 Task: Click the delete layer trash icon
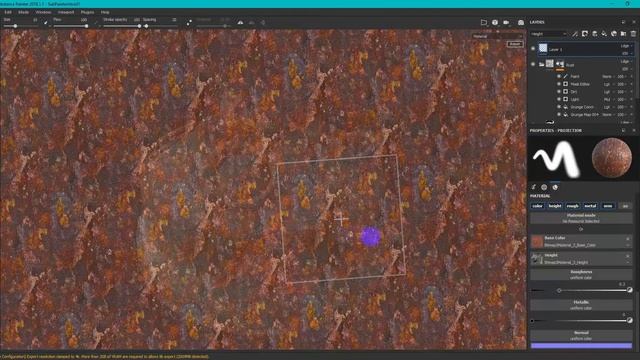tap(633, 34)
